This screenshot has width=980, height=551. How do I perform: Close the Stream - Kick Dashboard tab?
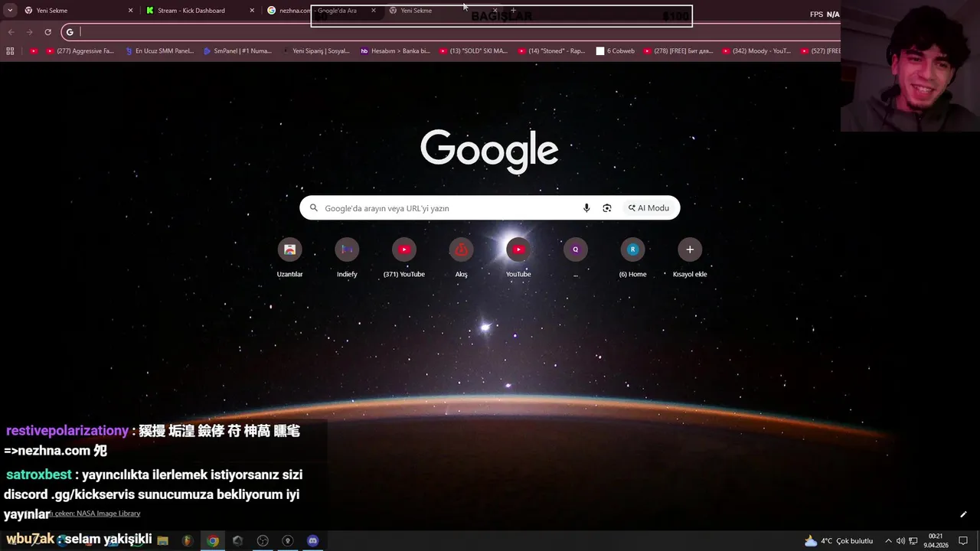[252, 11]
